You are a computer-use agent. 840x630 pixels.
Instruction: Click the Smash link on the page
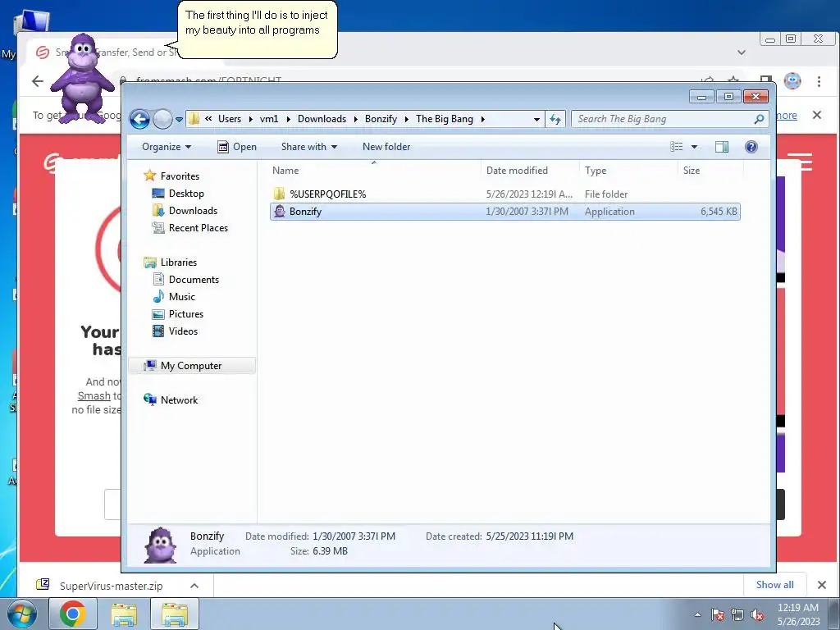pos(94,396)
